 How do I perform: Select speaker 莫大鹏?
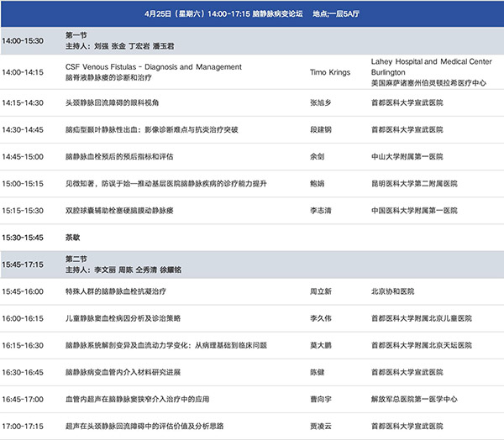(322, 345)
